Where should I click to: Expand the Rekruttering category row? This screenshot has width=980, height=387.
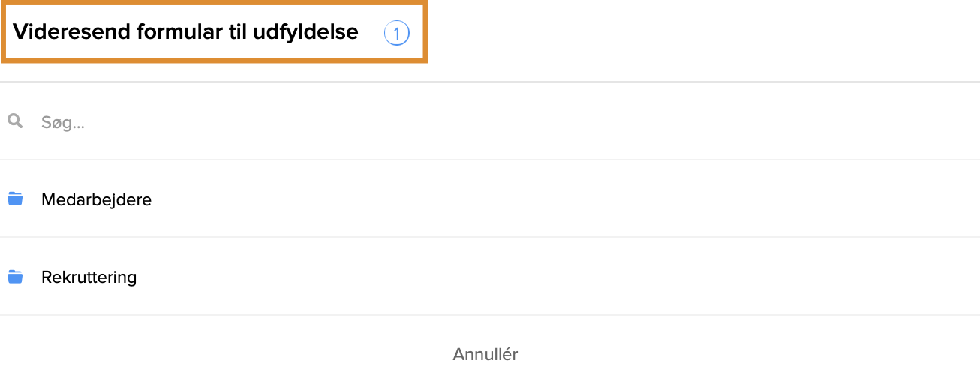(488, 277)
